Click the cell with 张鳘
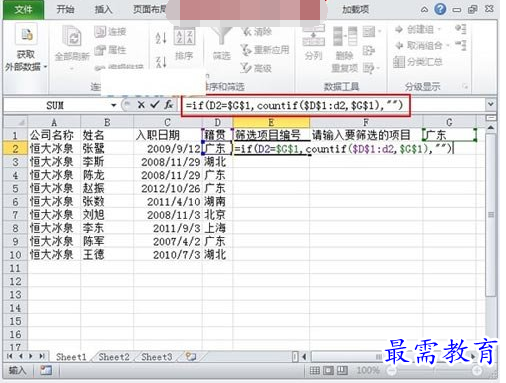Viewport: 506px width, 383px height. (x=107, y=149)
